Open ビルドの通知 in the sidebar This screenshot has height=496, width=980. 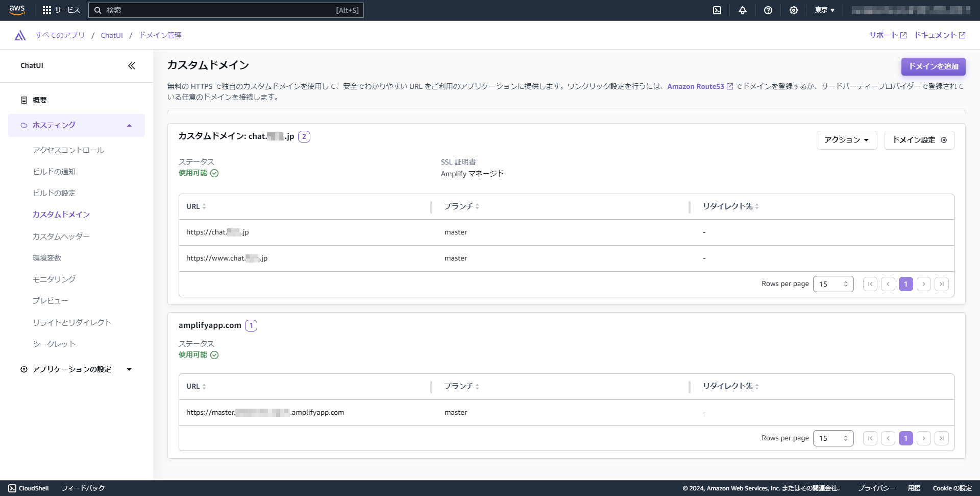click(54, 172)
